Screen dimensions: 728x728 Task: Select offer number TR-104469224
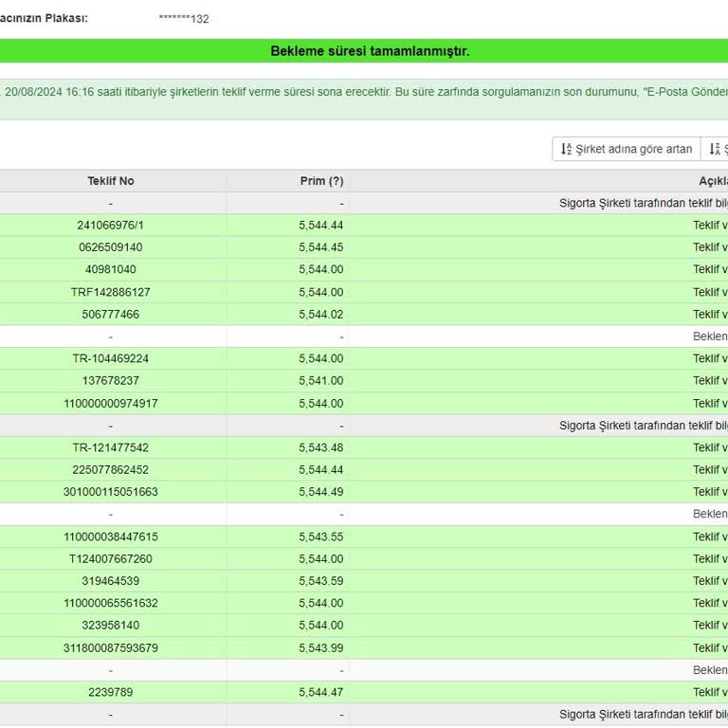click(x=111, y=359)
